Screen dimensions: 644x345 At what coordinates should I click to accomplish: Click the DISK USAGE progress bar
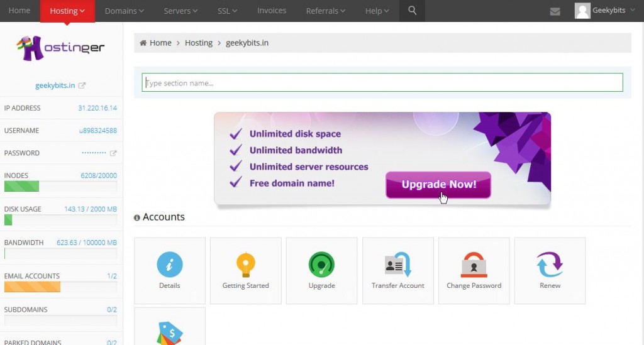point(60,221)
